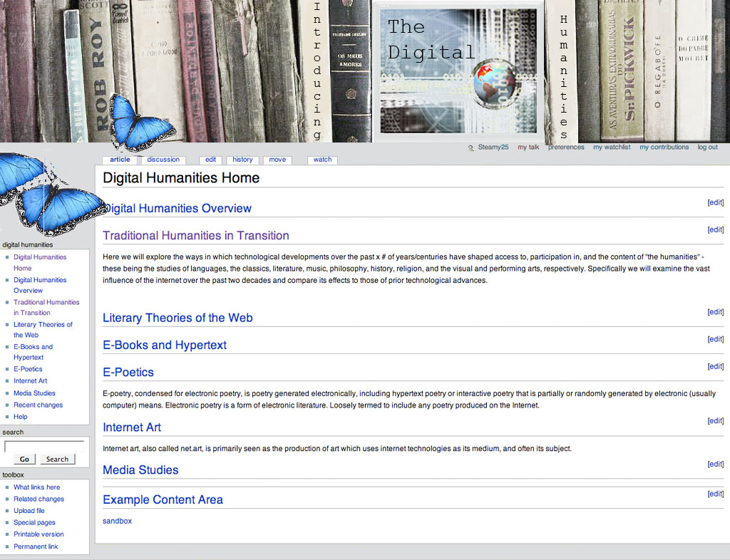The image size is (730, 560).
Task: Click the Search button
Action: 57,459
